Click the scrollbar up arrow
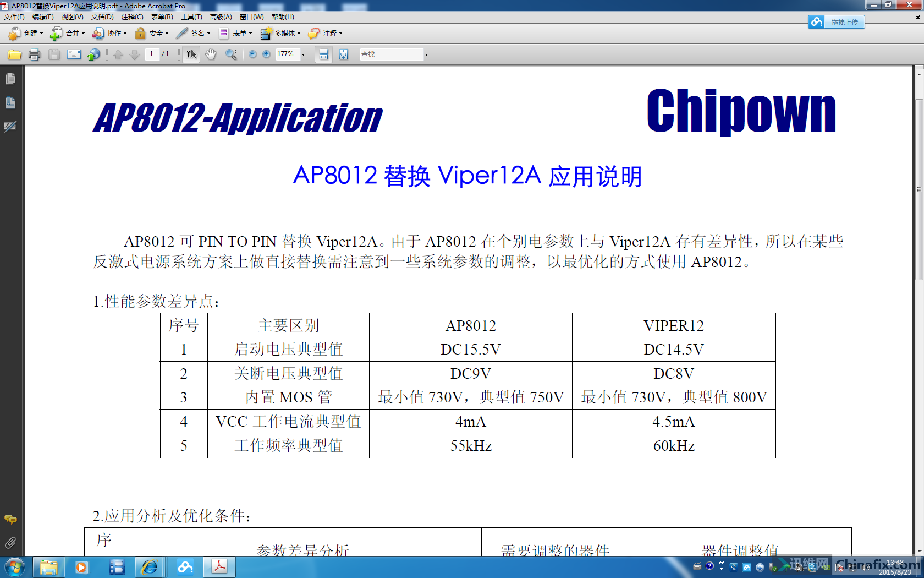Image resolution: width=924 pixels, height=578 pixels. pos(919,73)
